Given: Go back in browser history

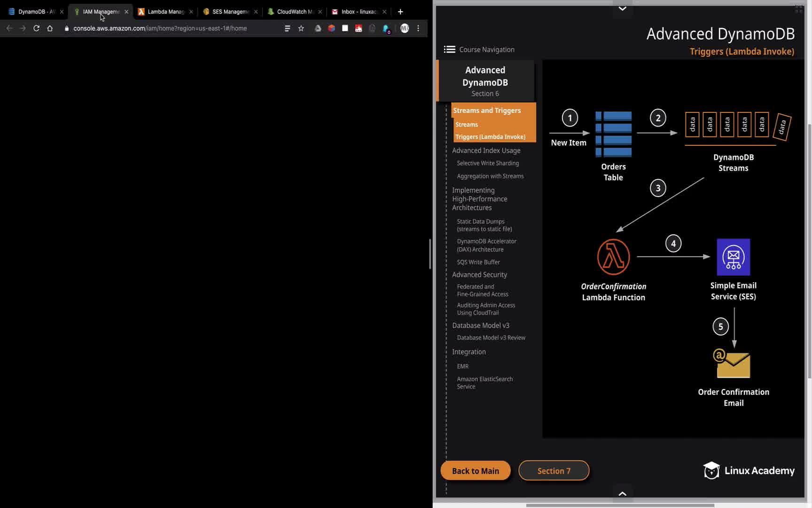Looking at the screenshot, I should coord(9,28).
